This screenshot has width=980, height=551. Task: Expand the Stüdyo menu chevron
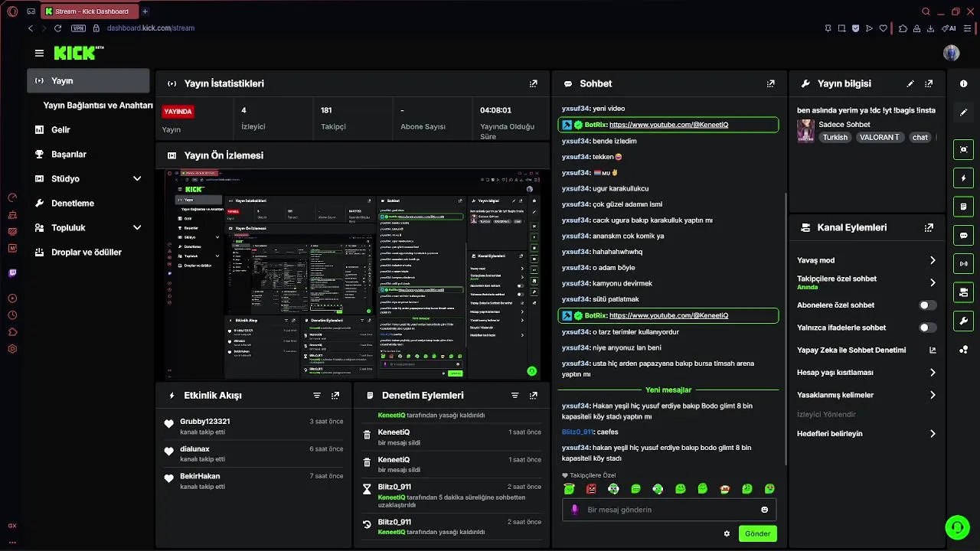[x=137, y=178]
